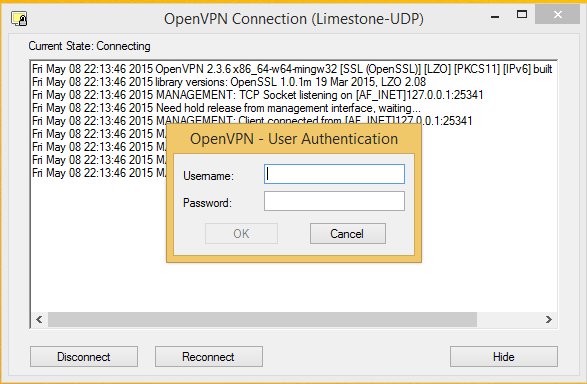Click the left arrow of horizontal scrollbar
Image resolution: width=587 pixels, height=384 pixels.
click(39, 319)
